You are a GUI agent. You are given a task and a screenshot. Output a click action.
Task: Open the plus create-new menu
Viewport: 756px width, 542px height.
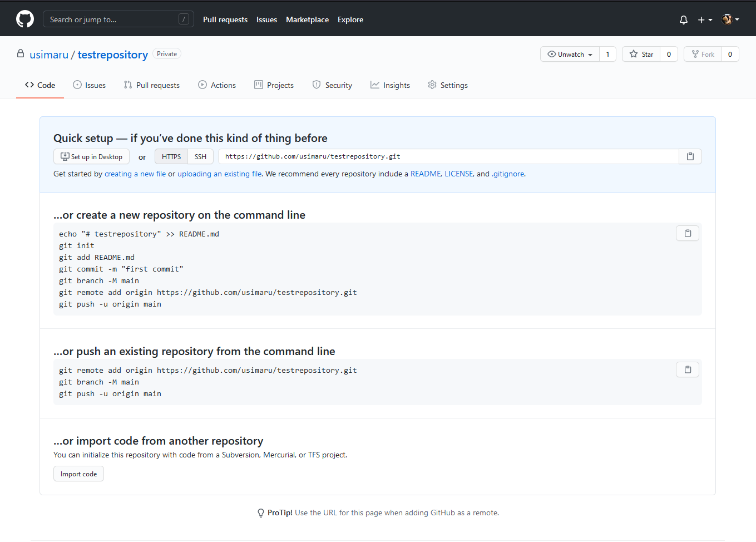(705, 19)
